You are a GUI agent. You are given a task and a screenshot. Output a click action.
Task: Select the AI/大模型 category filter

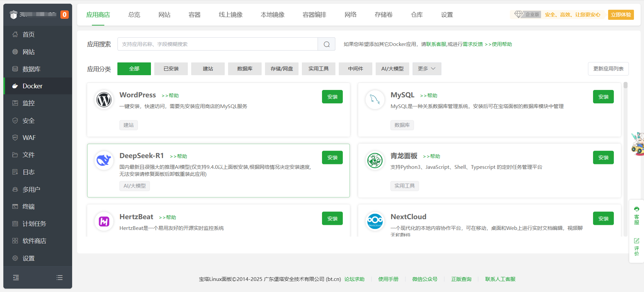click(392, 69)
